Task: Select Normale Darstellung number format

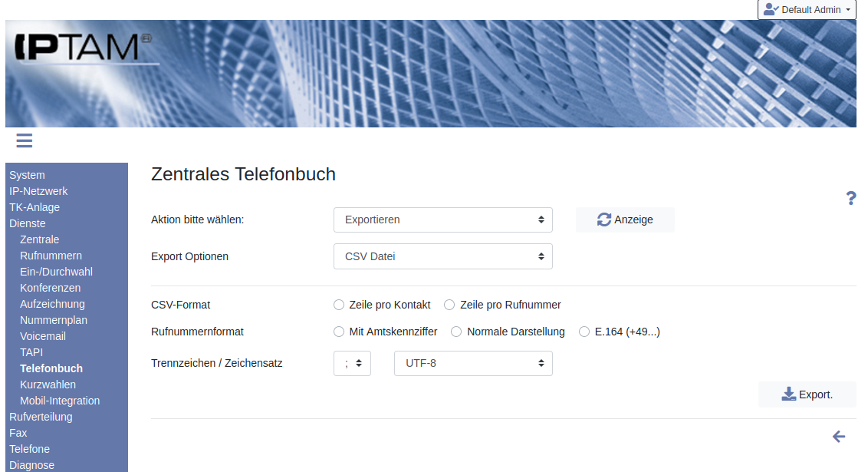Action: pos(456,332)
